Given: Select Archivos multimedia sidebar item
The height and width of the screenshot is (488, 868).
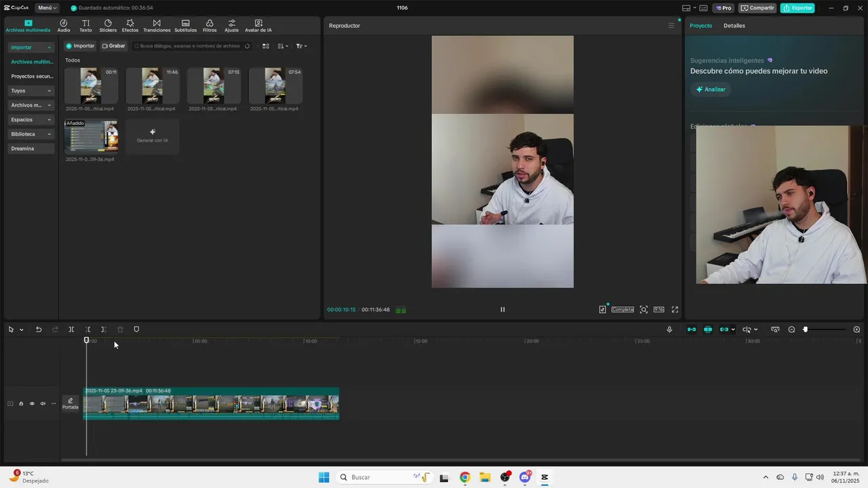Looking at the screenshot, I should coord(31,62).
